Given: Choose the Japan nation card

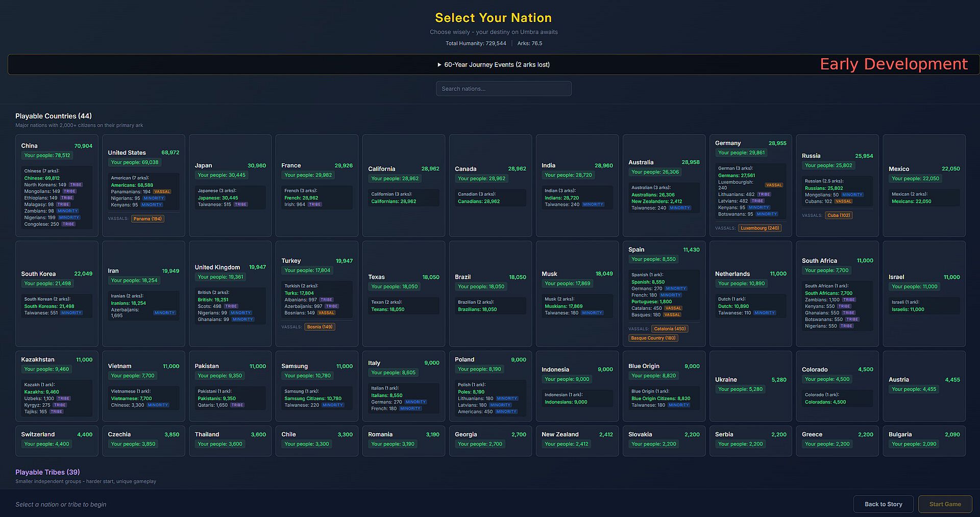Looking at the screenshot, I should coord(230,185).
